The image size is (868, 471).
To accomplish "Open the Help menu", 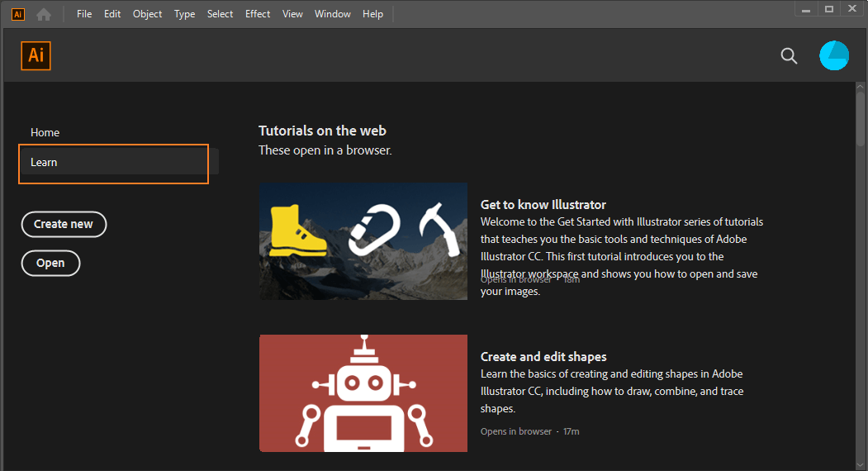I will (372, 14).
